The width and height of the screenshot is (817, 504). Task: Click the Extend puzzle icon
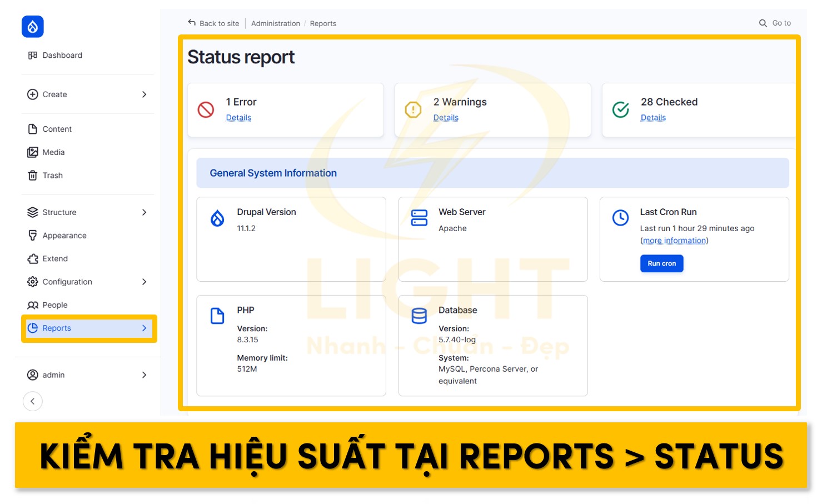pyautogui.click(x=33, y=259)
